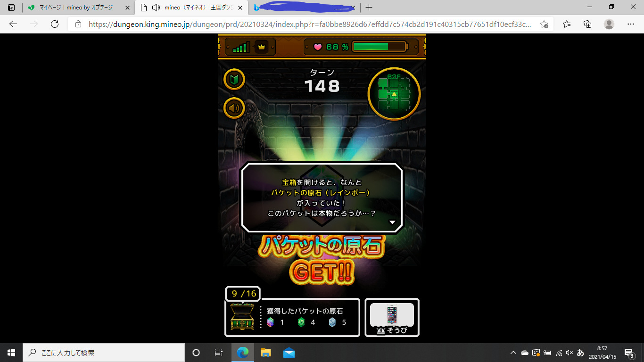Close the マイページ mineo tab
Viewport: 644px width, 362px height.
[127, 8]
